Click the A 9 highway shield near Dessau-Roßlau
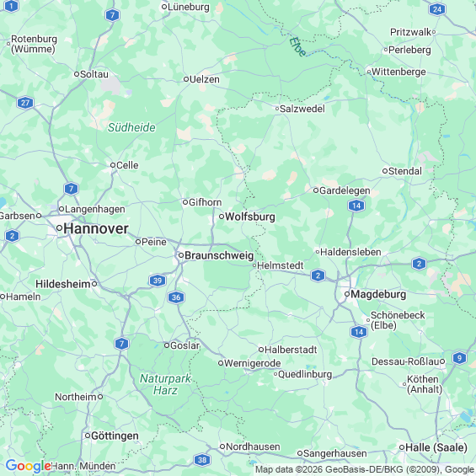Screen dimensions: 476x476 pos(459,358)
